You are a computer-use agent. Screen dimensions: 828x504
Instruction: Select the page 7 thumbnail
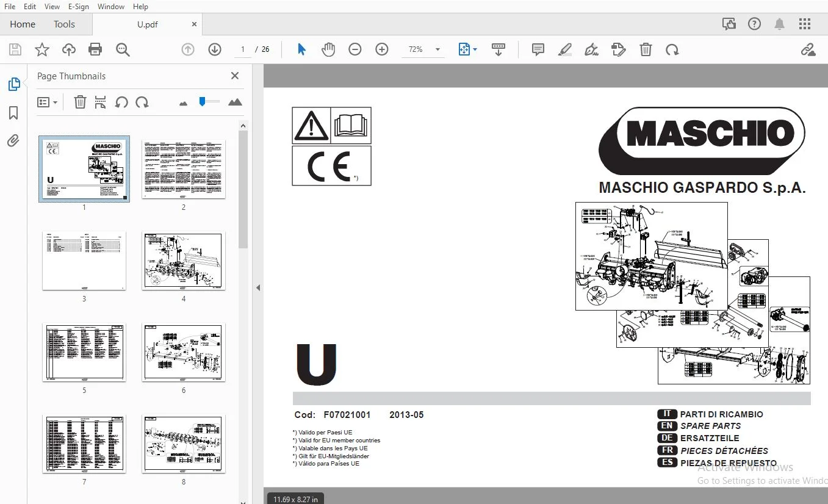pyautogui.click(x=84, y=444)
